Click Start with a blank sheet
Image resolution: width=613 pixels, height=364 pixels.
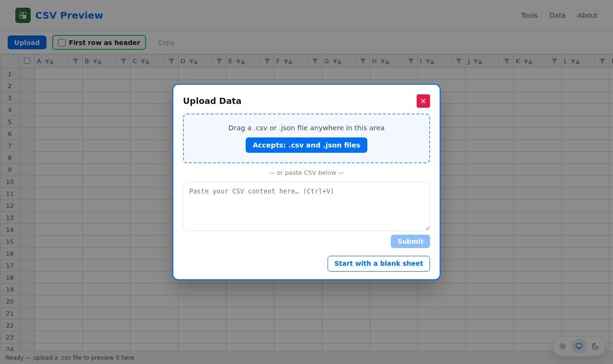[379, 263]
